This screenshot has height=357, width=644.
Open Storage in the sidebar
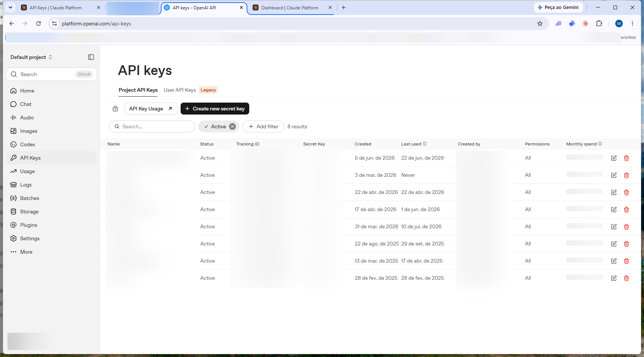[51, 212]
